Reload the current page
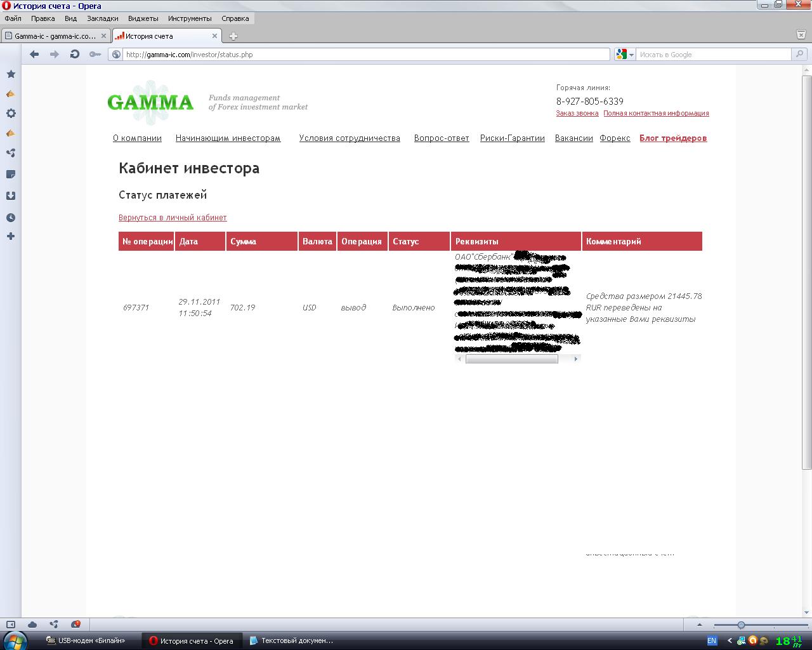Image resolution: width=812 pixels, height=650 pixels. (x=75, y=55)
